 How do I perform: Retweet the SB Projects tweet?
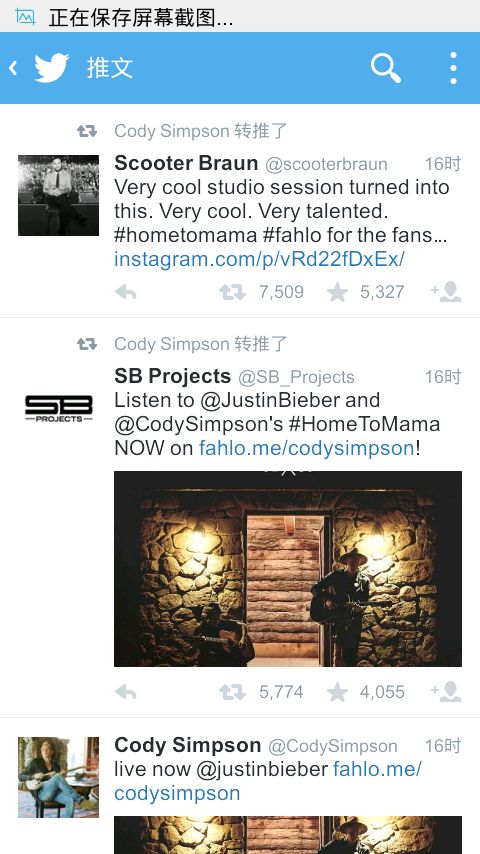[x=233, y=692]
